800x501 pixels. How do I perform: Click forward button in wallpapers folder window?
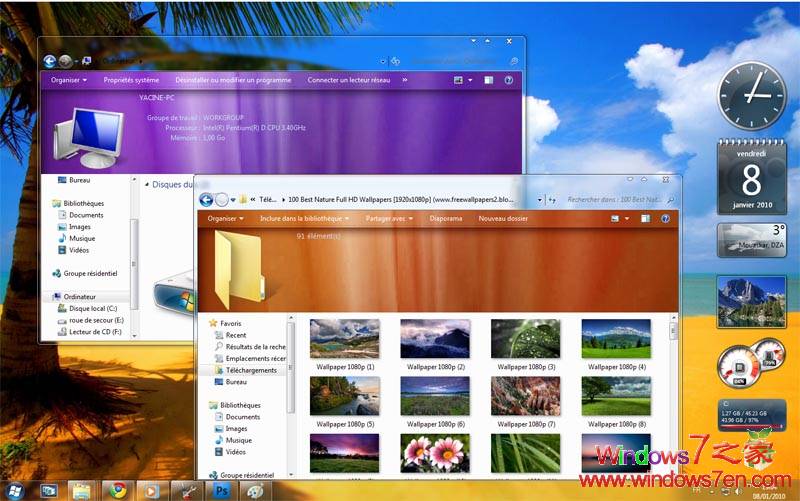click(221, 200)
